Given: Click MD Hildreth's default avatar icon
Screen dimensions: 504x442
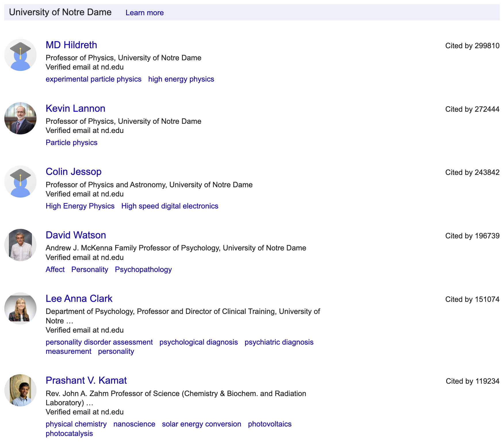Looking at the screenshot, I should tap(20, 55).
